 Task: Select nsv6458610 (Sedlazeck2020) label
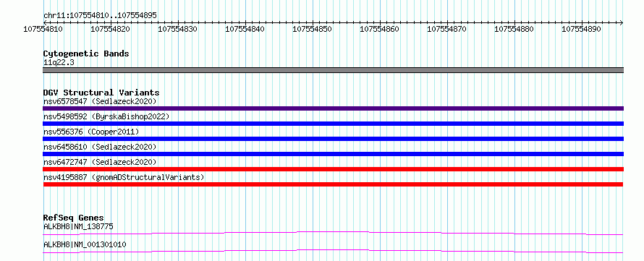(x=100, y=147)
